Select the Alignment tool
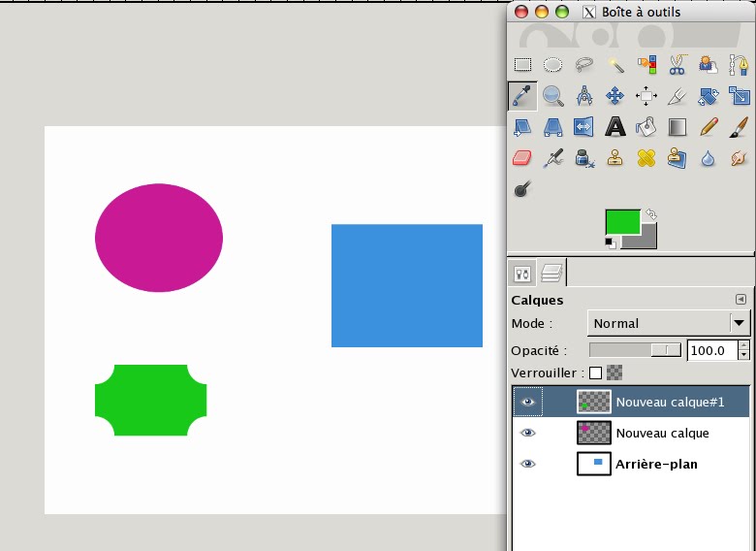Screen dimensions: 756x551 point(646,95)
